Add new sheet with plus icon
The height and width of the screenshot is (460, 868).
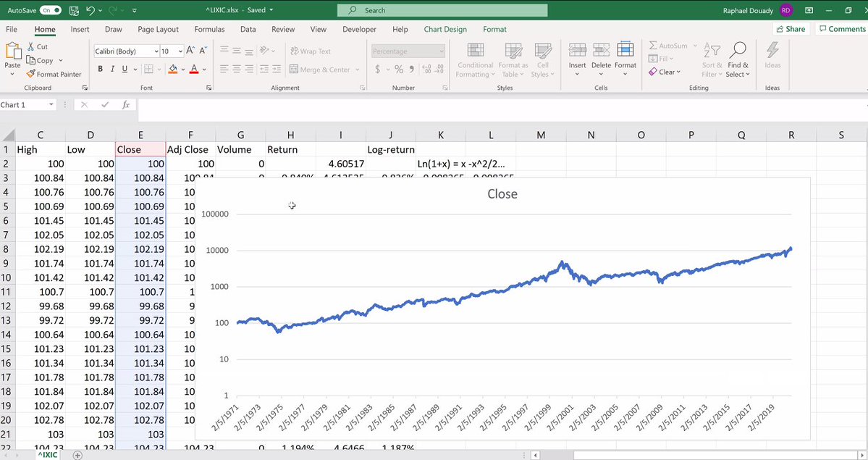[77, 455]
